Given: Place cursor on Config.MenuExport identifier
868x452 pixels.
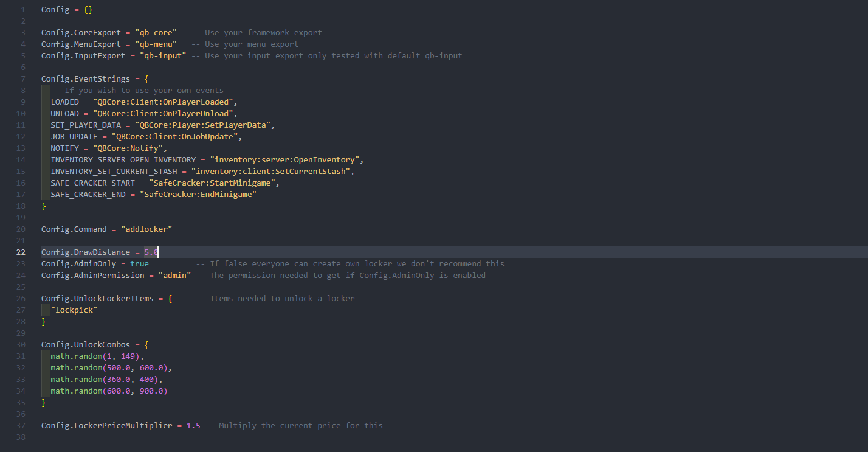Looking at the screenshot, I should 81,44.
